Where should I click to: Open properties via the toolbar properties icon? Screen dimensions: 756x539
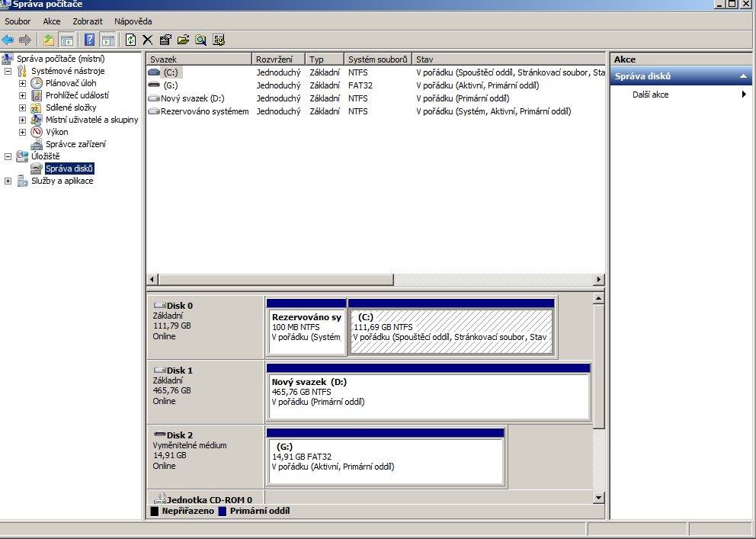[x=165, y=40]
